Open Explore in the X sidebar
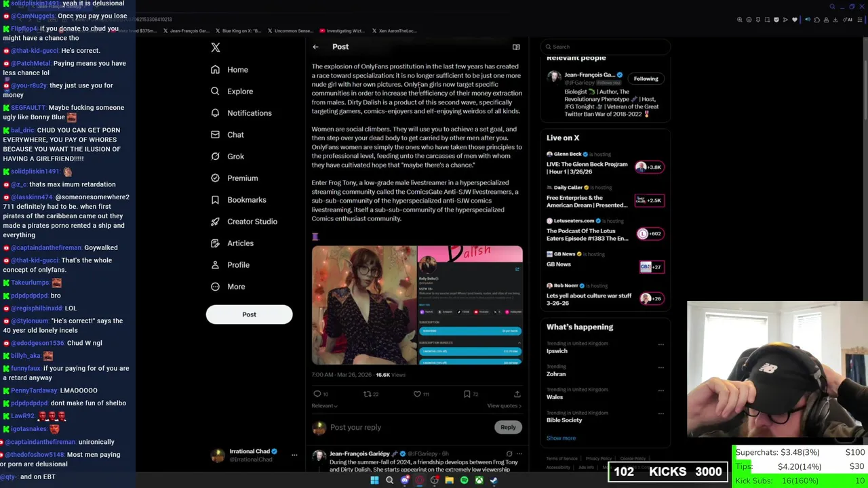This screenshot has height=488, width=868. [x=231, y=91]
